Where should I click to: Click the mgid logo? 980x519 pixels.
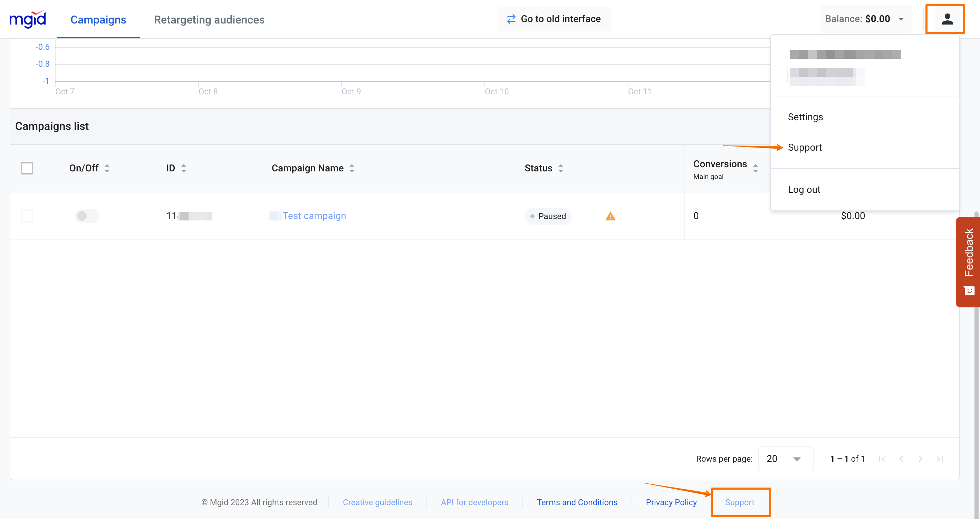pyautogui.click(x=27, y=19)
